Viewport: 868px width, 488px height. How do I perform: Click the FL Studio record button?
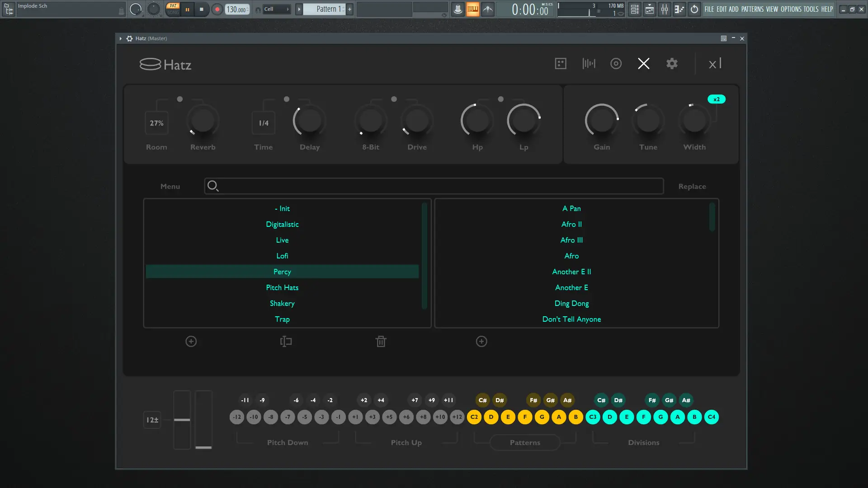(x=217, y=9)
